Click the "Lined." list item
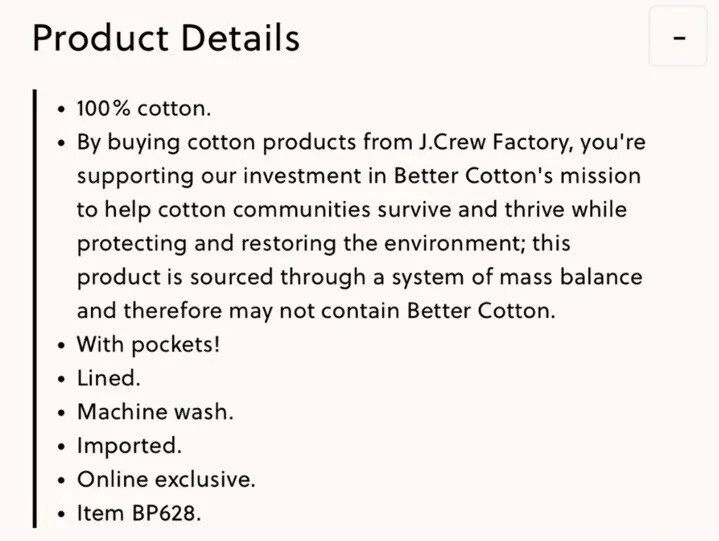 (x=109, y=378)
